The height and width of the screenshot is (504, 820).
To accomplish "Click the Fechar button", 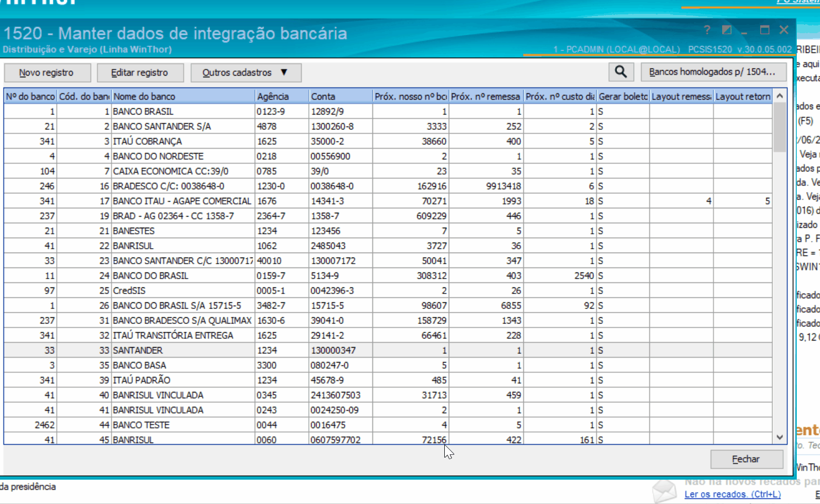I will [x=747, y=459].
